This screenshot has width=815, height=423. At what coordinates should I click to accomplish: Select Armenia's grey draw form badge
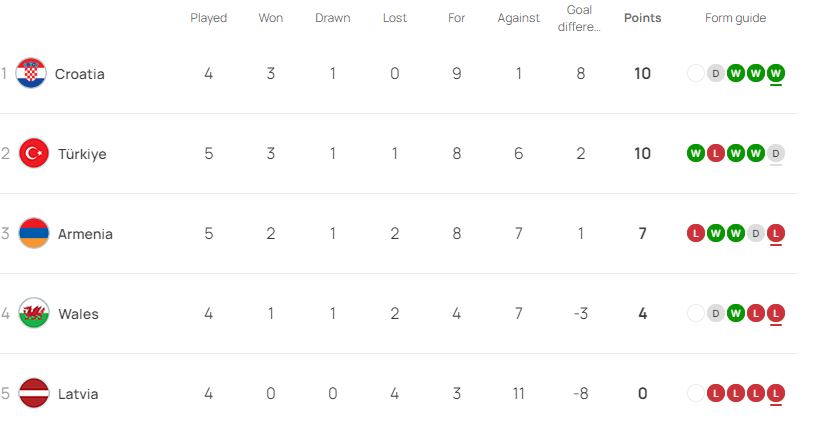coord(756,233)
